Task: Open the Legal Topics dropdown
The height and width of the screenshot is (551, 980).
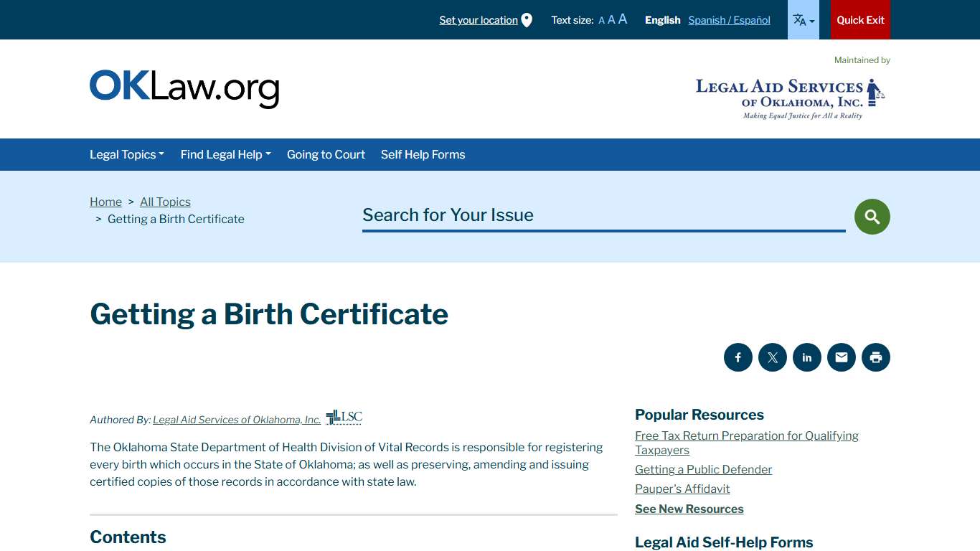Action: coord(126,154)
